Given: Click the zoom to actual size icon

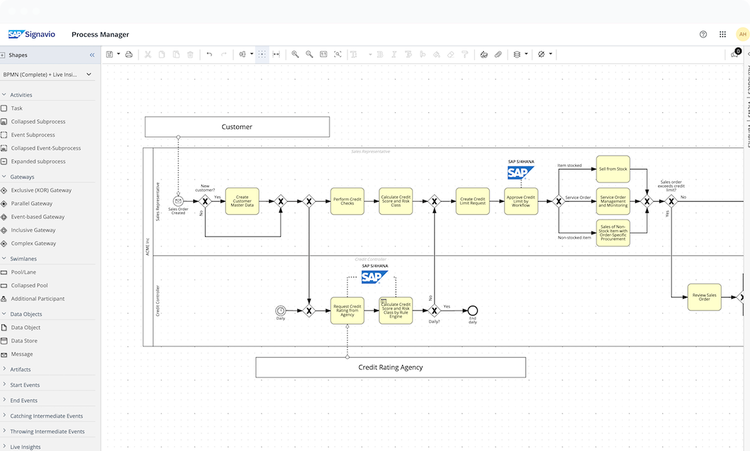Looking at the screenshot, I should pyautogui.click(x=323, y=55).
